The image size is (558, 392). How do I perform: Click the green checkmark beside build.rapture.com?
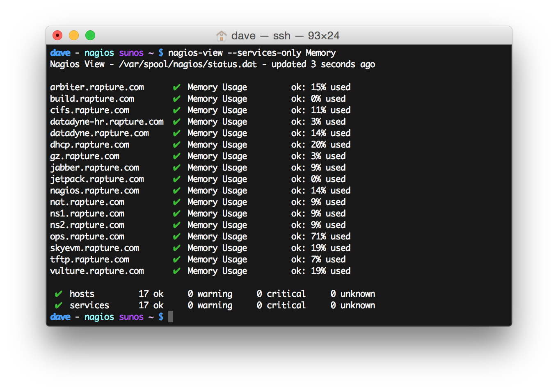(x=177, y=99)
